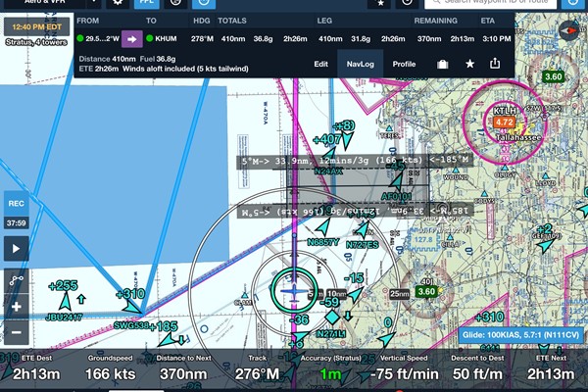588x392 pixels.
Task: Tap the blue locate button beside the search field
Action: click(x=574, y=2)
